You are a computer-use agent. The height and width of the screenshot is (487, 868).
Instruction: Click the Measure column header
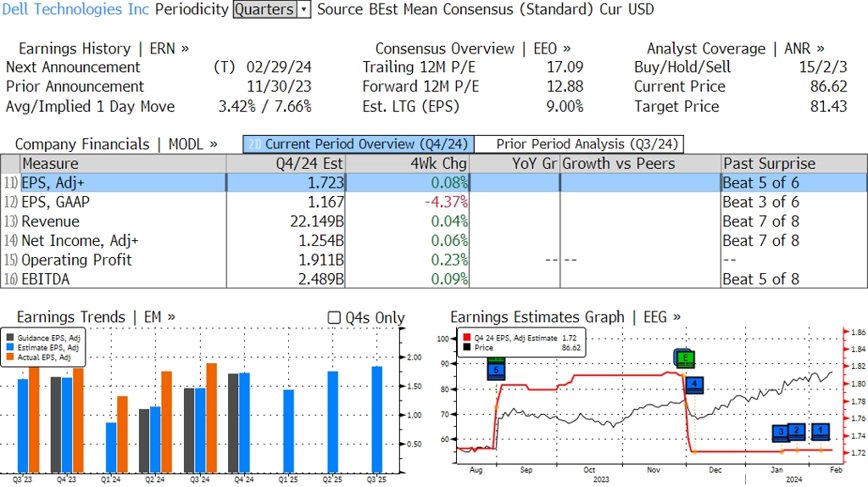click(123, 164)
